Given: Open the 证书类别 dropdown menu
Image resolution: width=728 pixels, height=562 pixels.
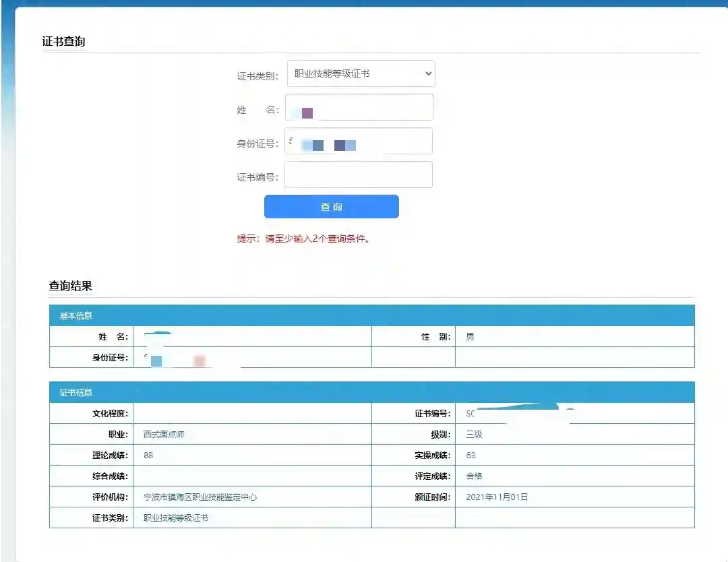Looking at the screenshot, I should point(359,73).
